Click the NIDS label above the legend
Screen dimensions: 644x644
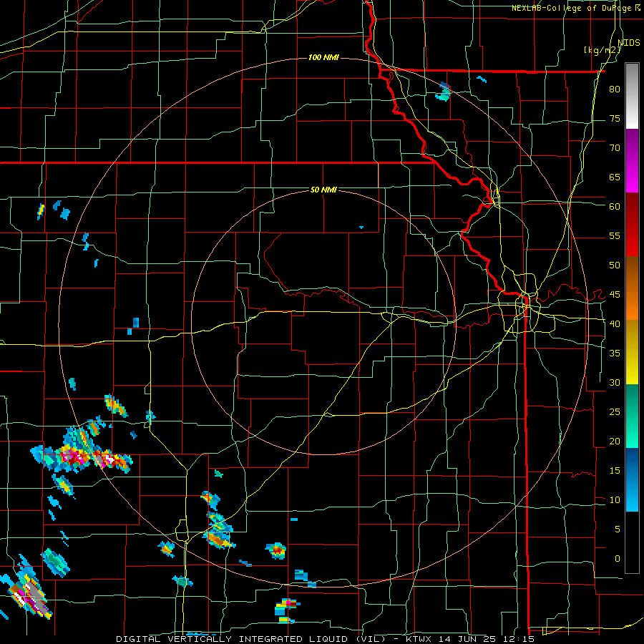pyautogui.click(x=628, y=42)
